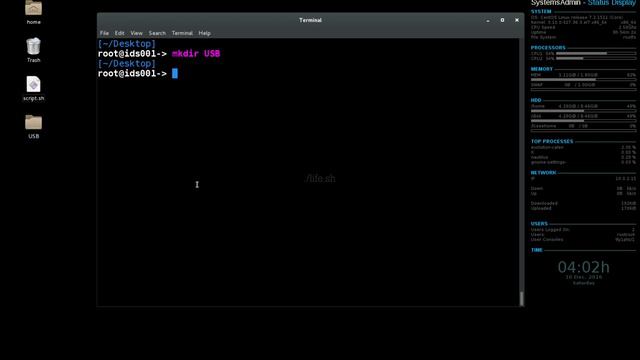Open the View menu in Terminal

click(x=136, y=33)
